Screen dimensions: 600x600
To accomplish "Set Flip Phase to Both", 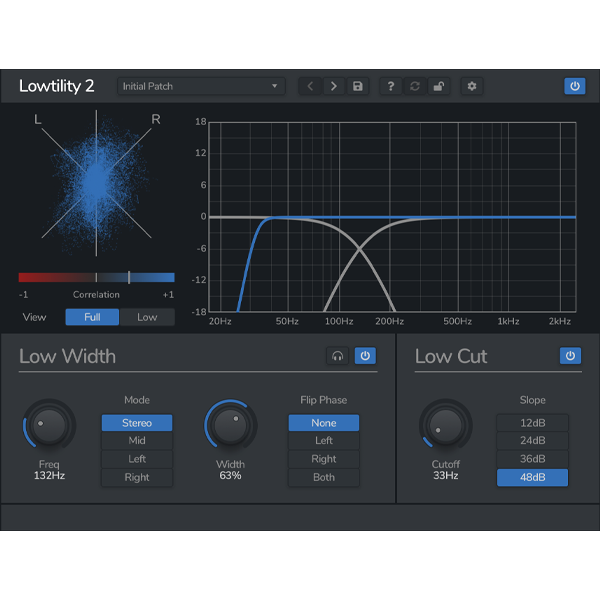I will pyautogui.click(x=324, y=477).
